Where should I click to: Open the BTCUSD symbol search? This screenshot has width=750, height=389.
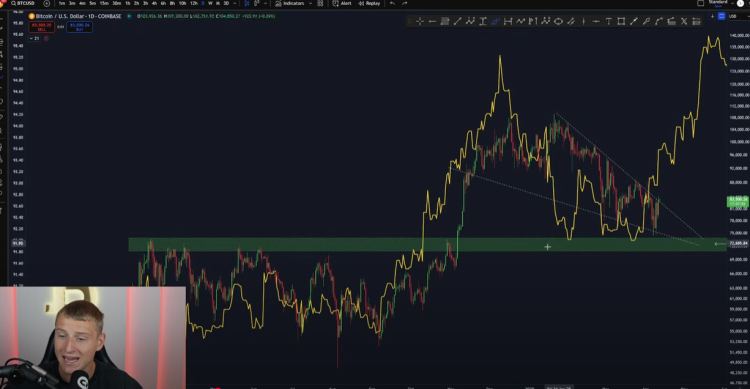[23, 3]
